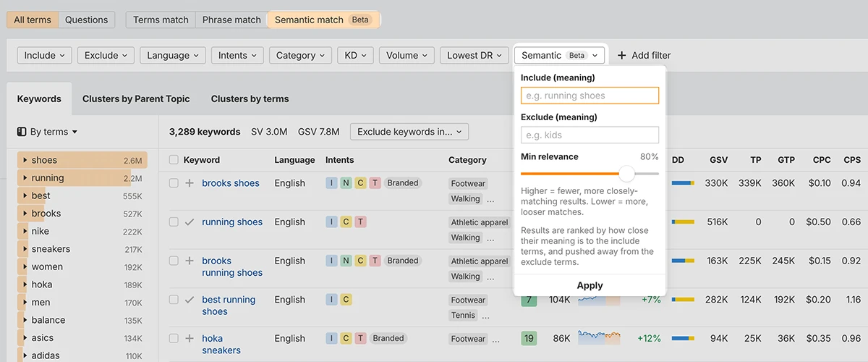The width and height of the screenshot is (868, 362).
Task: Expand the asics term group
Action: coord(25,337)
